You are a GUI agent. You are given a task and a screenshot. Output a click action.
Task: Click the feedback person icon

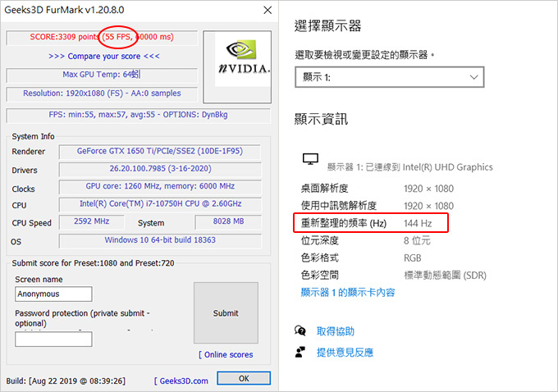pyautogui.click(x=300, y=352)
